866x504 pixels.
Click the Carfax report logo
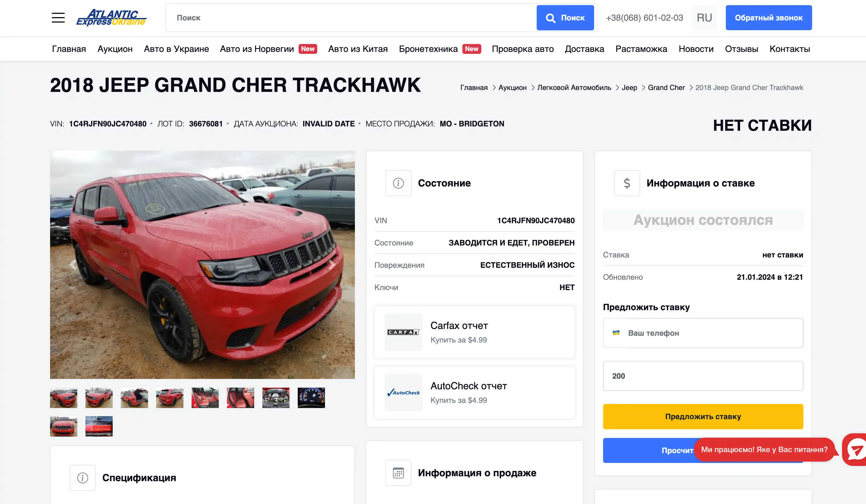click(403, 332)
